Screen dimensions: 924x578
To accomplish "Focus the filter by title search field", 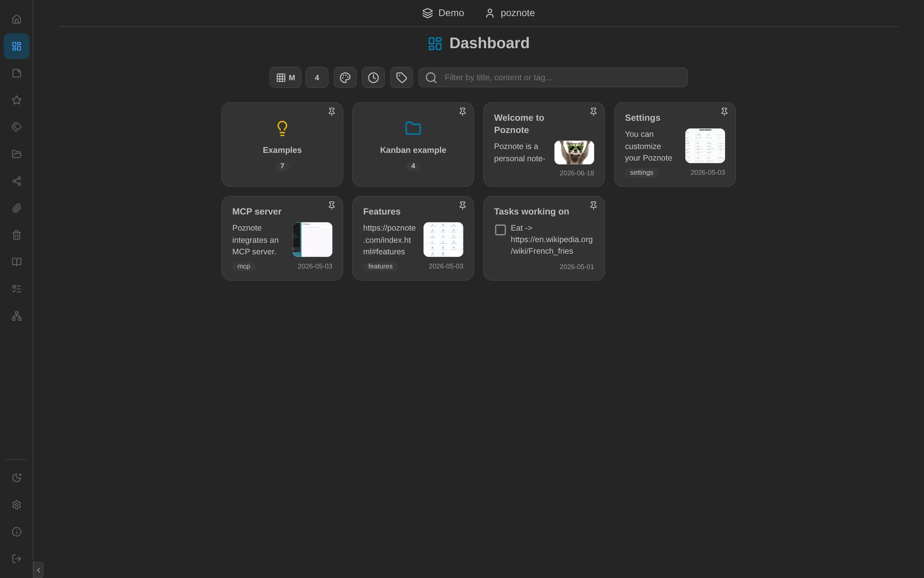I will (x=552, y=78).
